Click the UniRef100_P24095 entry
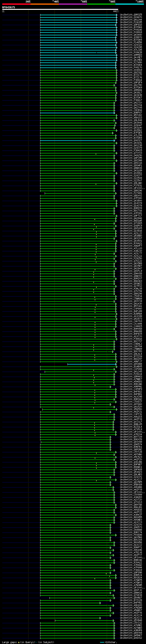The image size is (146, 644). pyautogui.click(x=131, y=22)
